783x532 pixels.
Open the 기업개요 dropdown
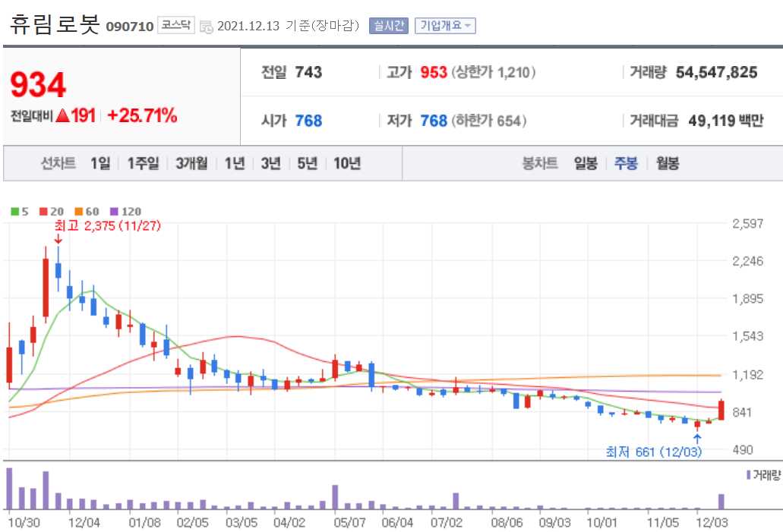point(445,26)
